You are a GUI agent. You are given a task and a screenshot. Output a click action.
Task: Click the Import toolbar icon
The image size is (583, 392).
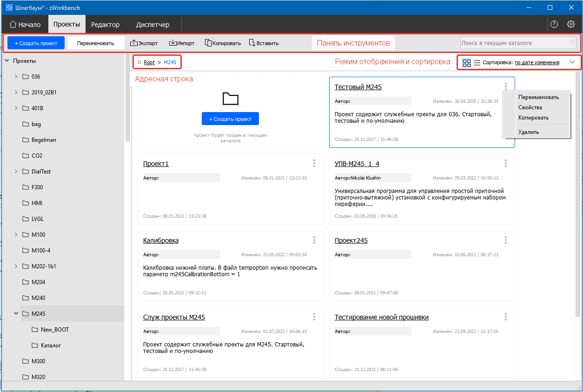(x=172, y=43)
